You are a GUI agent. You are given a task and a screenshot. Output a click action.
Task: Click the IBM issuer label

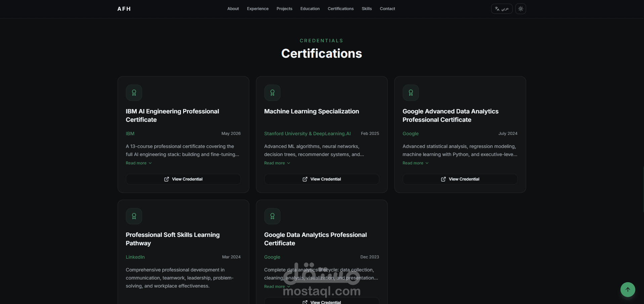coord(130,134)
